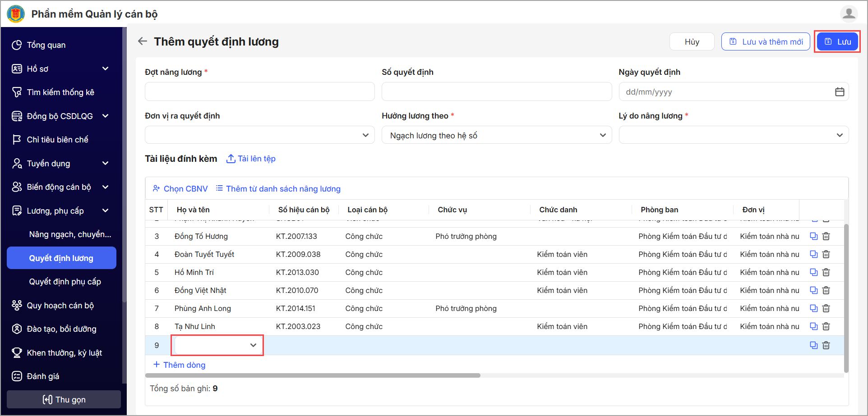
Task: Open the Đơn vị ra quyết định dropdown
Action: point(259,135)
